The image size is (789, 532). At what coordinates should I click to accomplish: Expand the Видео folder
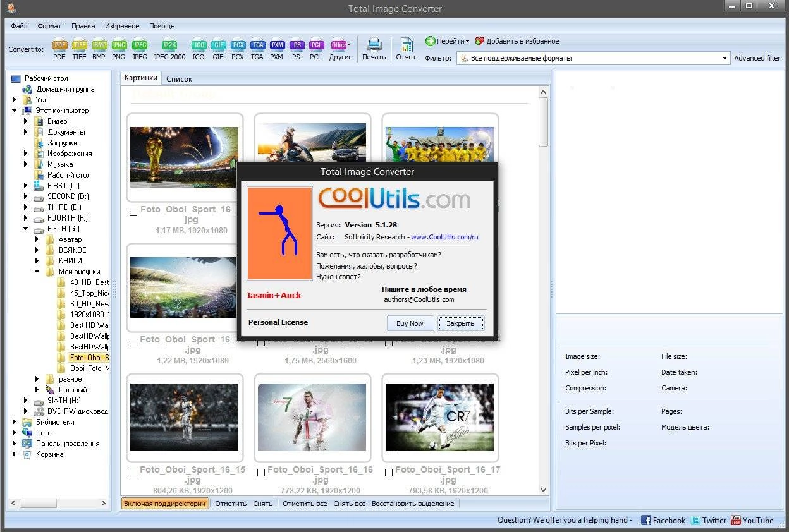[x=26, y=121]
